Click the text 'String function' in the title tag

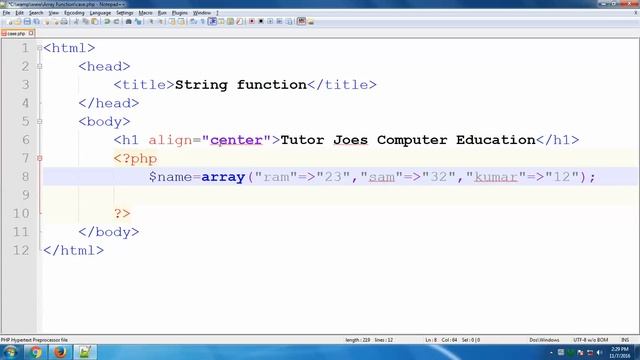pyautogui.click(x=240, y=84)
